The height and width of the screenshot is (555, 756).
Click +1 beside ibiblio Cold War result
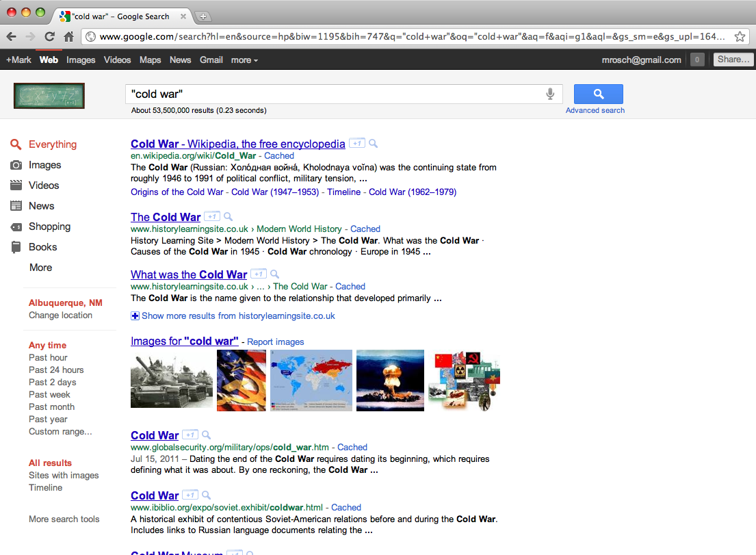tap(190, 495)
